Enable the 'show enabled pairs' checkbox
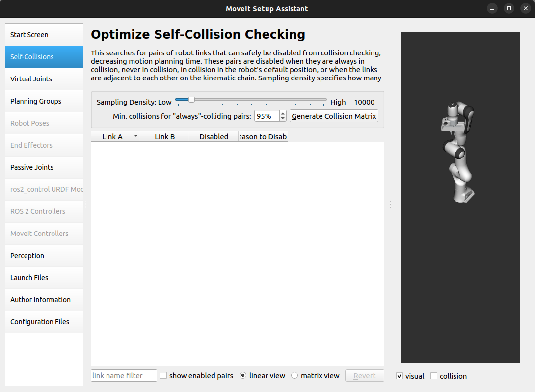This screenshot has height=392, width=535. [163, 375]
